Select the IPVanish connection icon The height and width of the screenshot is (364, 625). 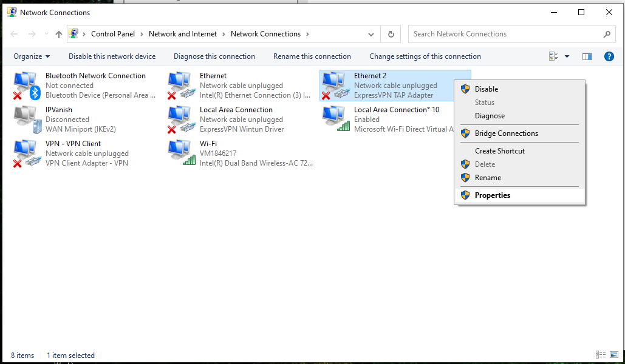27,119
